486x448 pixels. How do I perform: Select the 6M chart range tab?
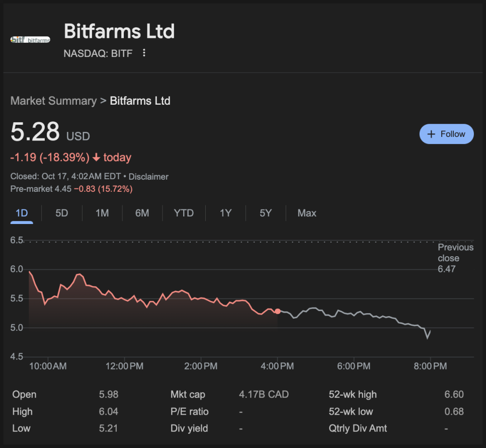point(142,213)
